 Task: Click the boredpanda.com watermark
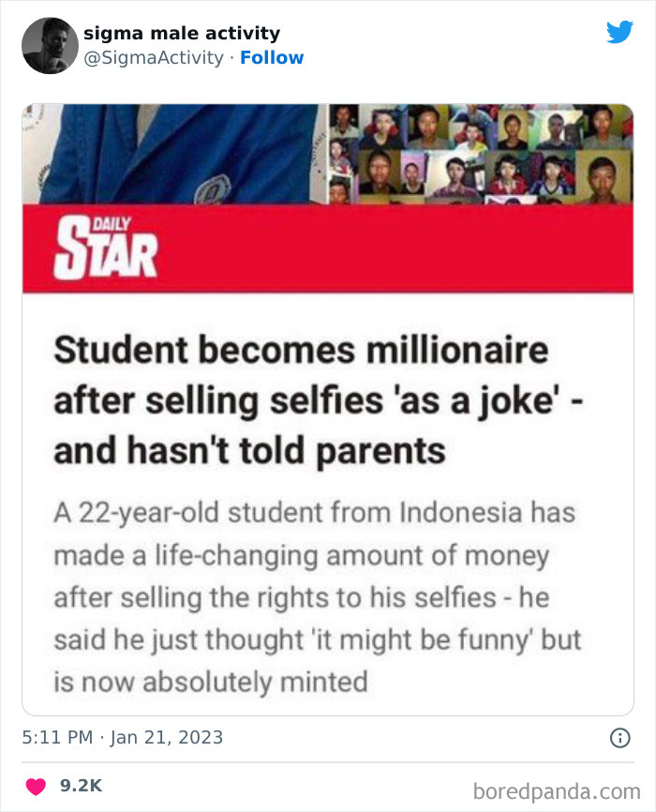559,790
